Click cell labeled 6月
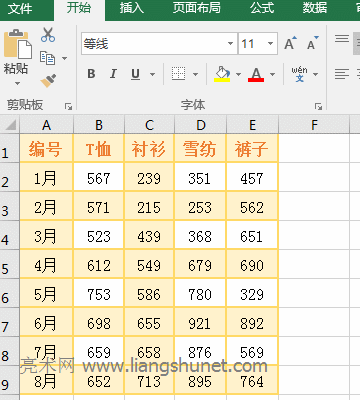 coord(46,322)
